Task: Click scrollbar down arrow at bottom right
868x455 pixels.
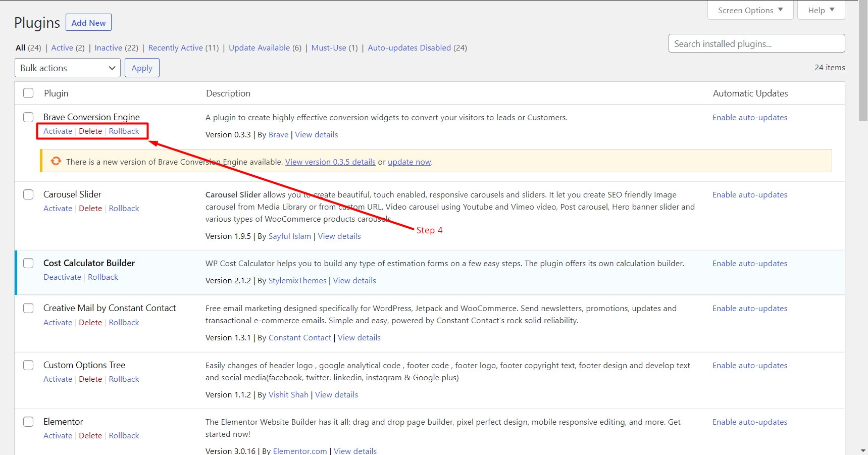Action: (x=863, y=450)
